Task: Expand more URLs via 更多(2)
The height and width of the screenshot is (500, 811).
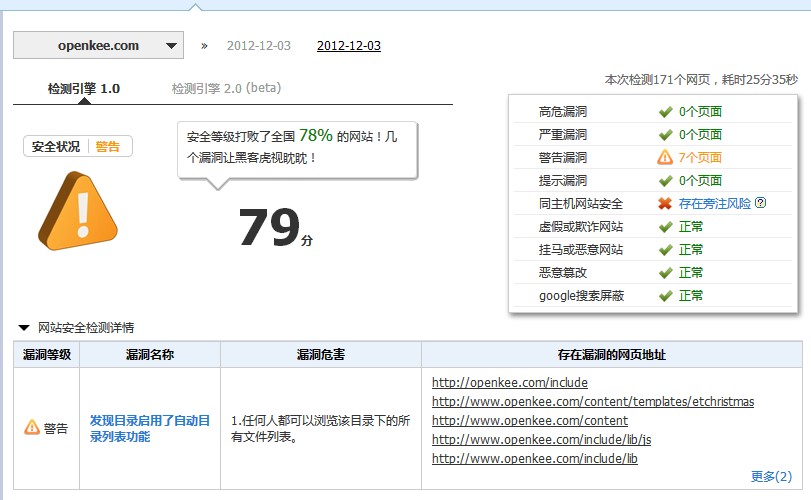Action: (770, 476)
